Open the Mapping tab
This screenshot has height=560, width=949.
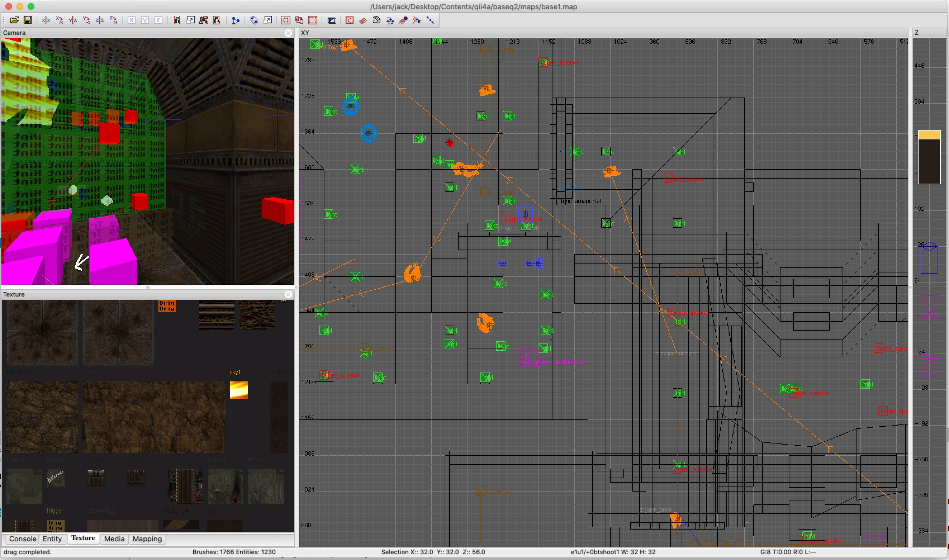pos(147,538)
